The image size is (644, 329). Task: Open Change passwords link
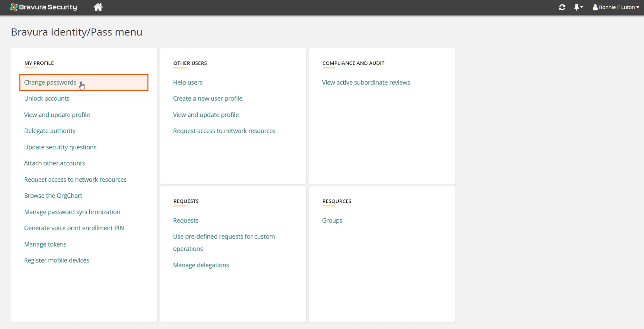50,82
